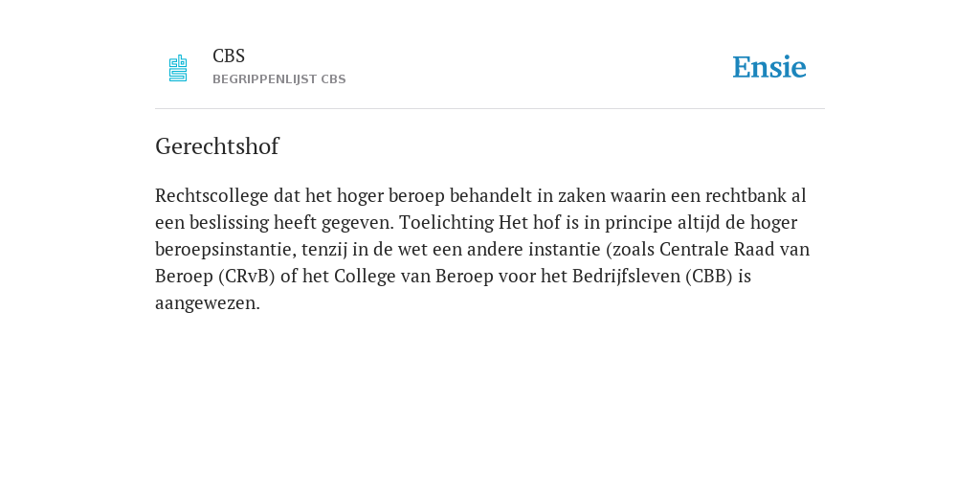Open the Ensie logo link
The width and height of the screenshot is (980, 490).
pyautogui.click(x=769, y=67)
